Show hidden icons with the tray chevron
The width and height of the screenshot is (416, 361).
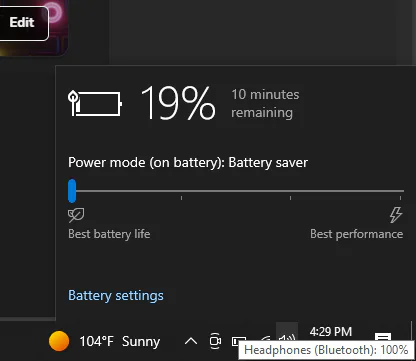pos(191,341)
